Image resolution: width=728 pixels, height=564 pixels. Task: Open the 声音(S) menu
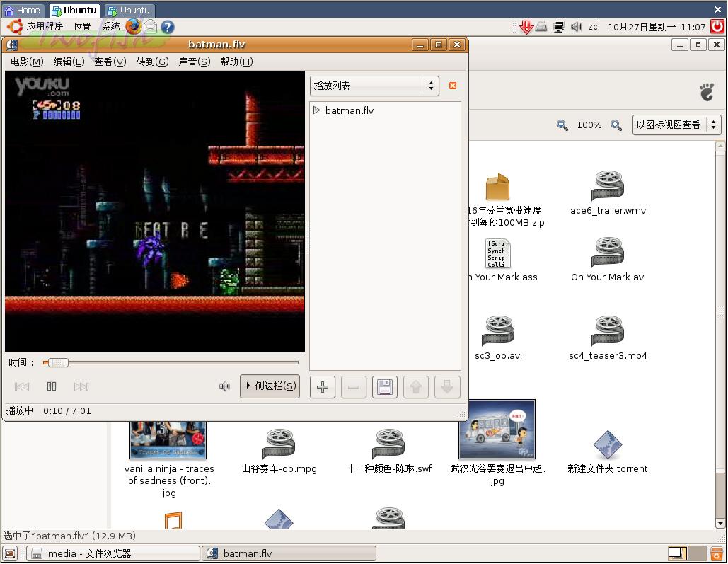195,62
